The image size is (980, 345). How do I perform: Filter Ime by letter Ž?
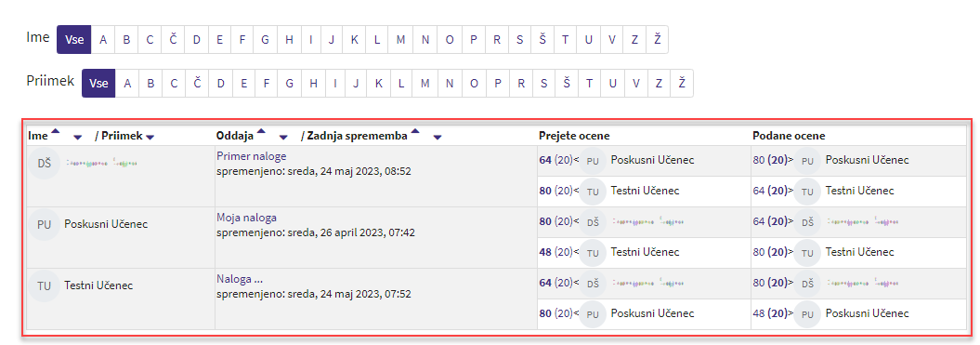tap(657, 39)
